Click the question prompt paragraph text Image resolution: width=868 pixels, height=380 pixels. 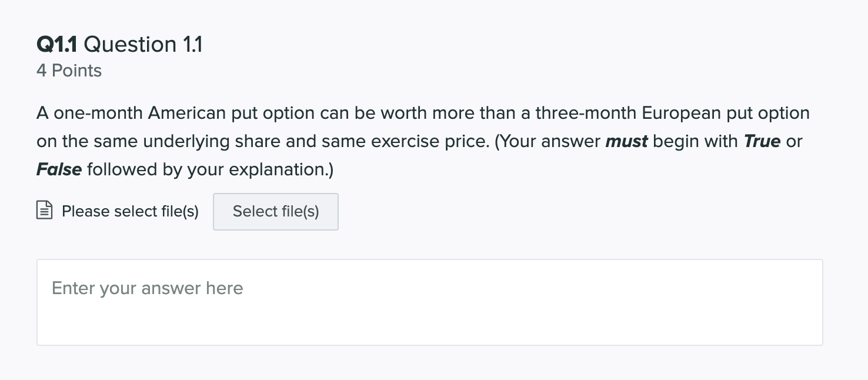pos(412,141)
